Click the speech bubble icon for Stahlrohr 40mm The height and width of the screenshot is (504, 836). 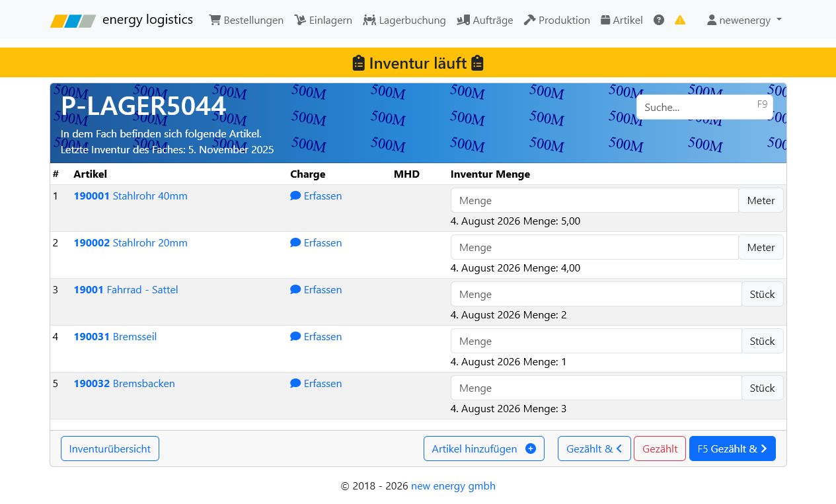[295, 196]
